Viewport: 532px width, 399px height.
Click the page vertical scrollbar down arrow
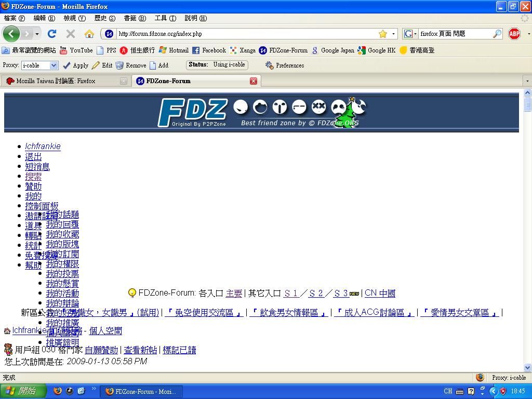pos(527,367)
